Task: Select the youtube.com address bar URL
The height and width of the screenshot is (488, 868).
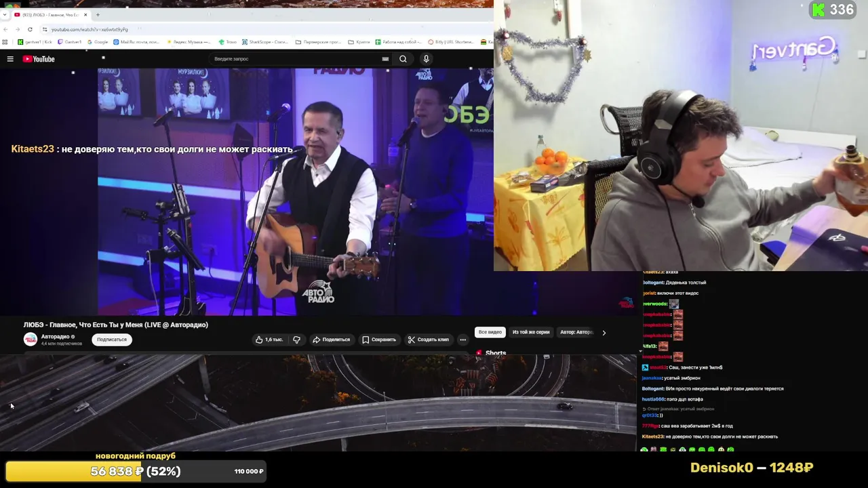Action: click(90, 29)
